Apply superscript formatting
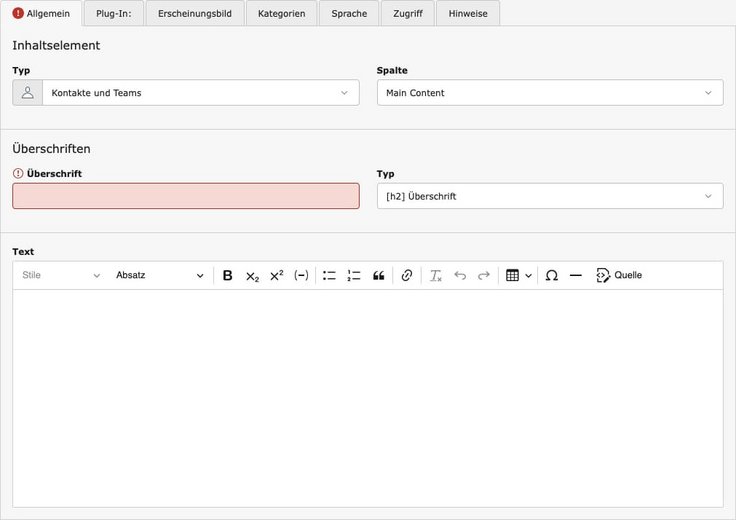Image resolution: width=736 pixels, height=520 pixels. 277,276
